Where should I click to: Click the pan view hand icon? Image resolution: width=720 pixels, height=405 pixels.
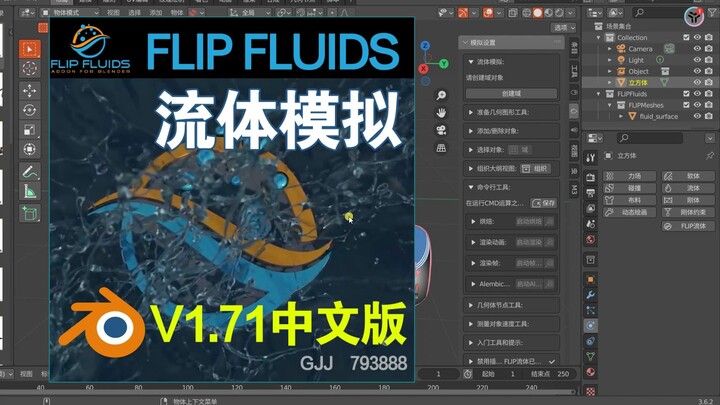point(441,112)
